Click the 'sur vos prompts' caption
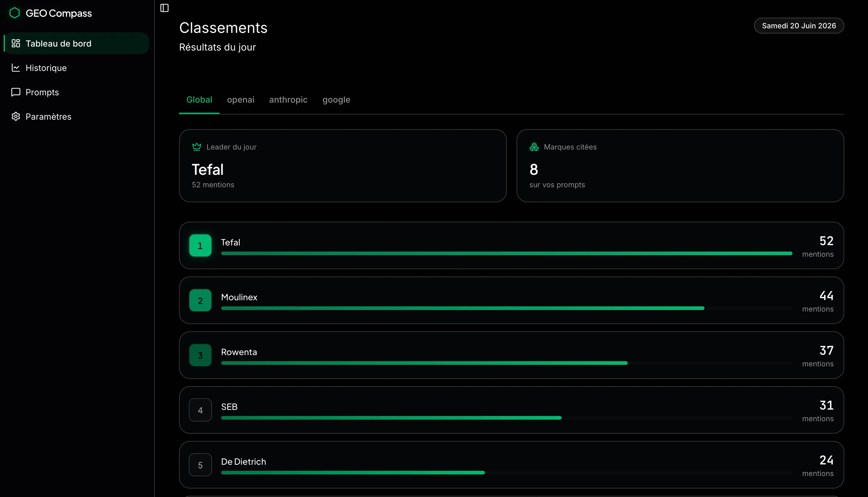The height and width of the screenshot is (497, 868). [557, 185]
